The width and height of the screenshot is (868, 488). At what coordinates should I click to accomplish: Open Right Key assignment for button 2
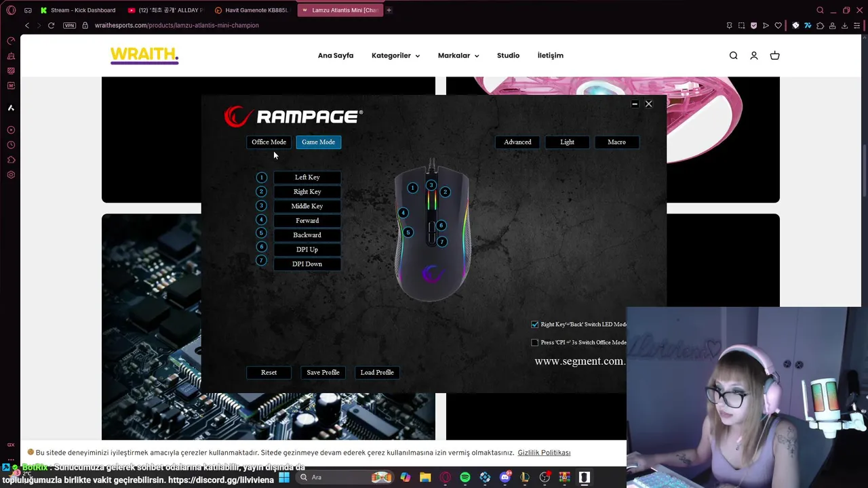pos(307,192)
